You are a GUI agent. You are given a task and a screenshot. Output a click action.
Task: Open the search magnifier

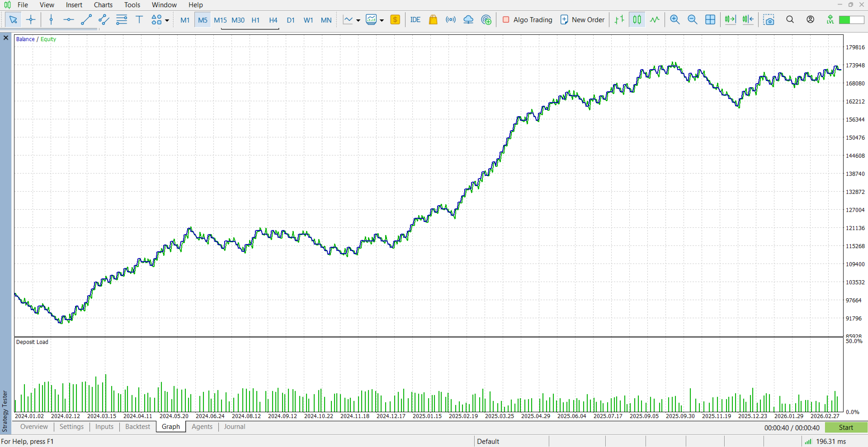(790, 19)
